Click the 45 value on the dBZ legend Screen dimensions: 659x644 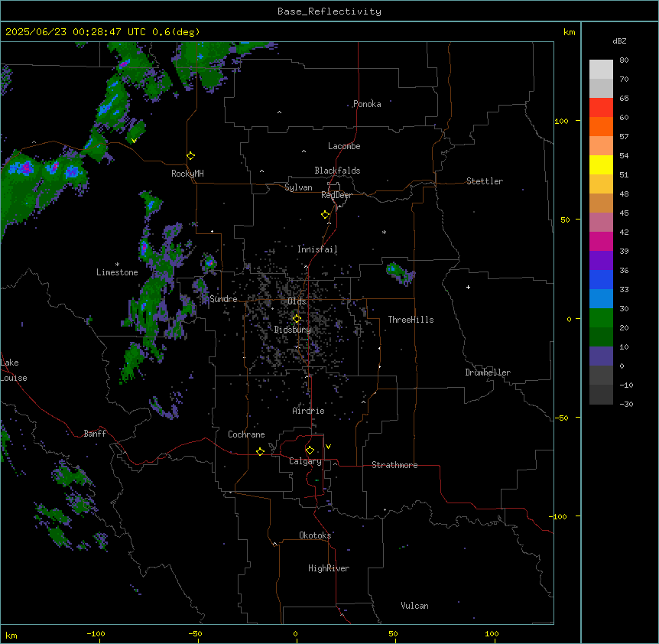(x=624, y=213)
